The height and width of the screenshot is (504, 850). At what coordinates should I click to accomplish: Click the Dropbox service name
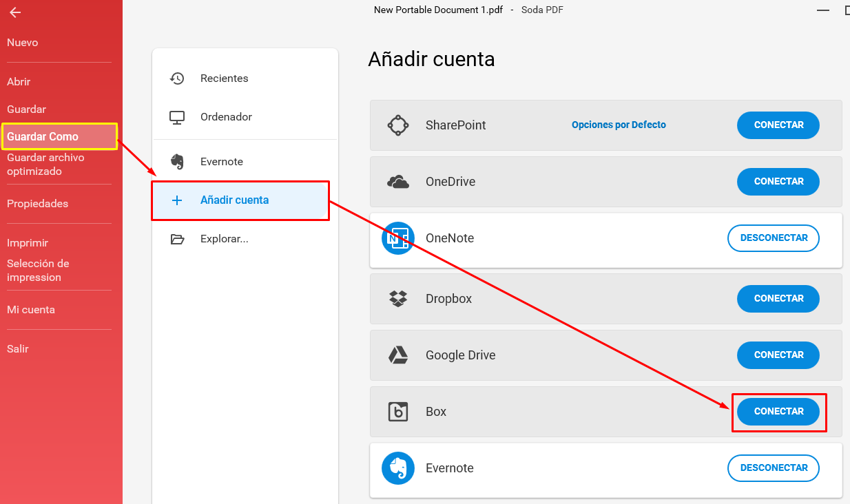448,299
